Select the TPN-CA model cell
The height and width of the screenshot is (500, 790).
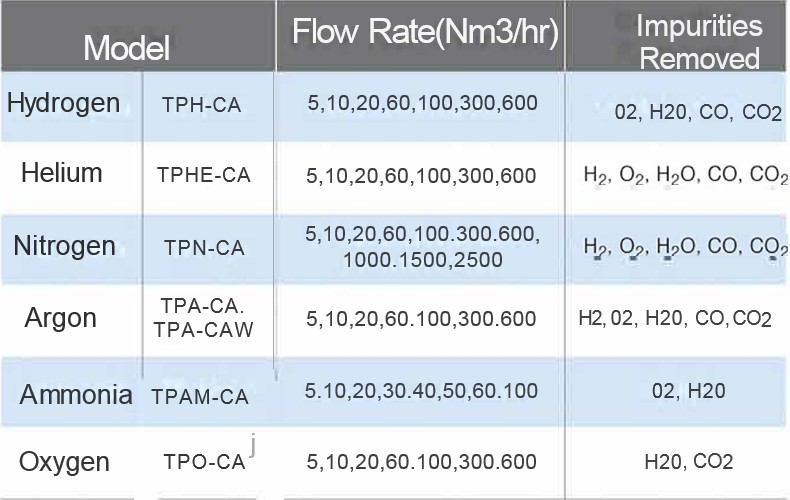(x=204, y=247)
